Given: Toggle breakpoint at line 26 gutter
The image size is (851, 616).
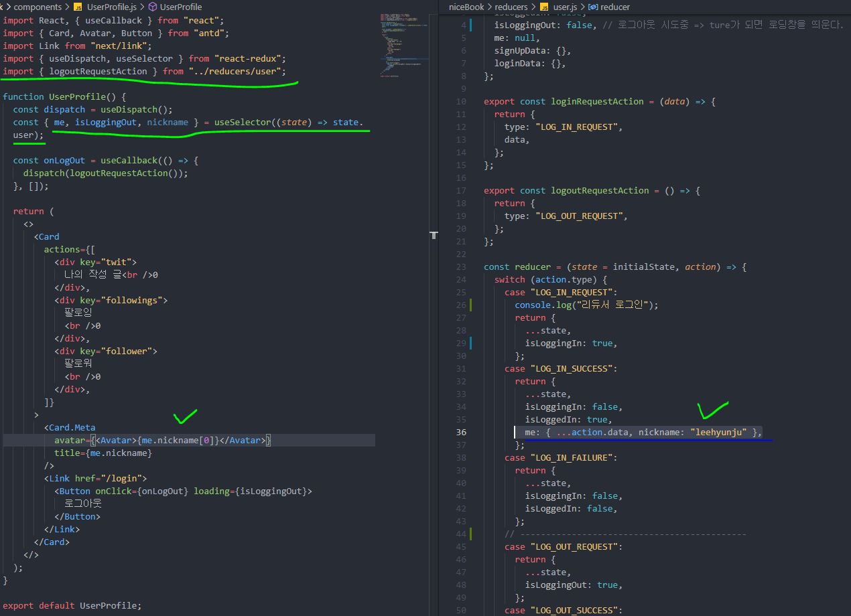Looking at the screenshot, I should coord(449,305).
